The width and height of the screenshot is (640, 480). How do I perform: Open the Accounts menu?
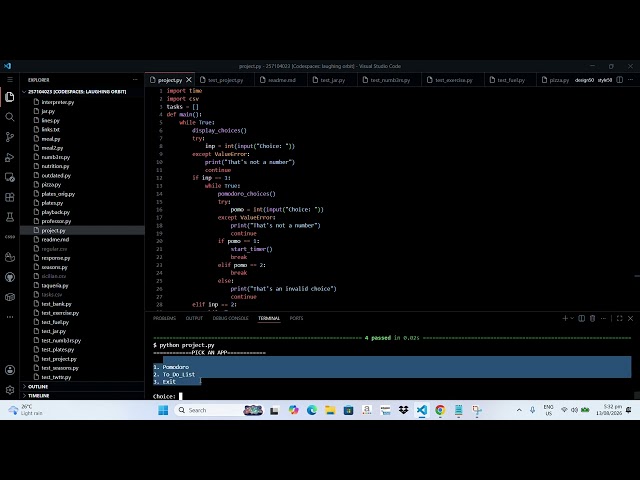coord(10,370)
